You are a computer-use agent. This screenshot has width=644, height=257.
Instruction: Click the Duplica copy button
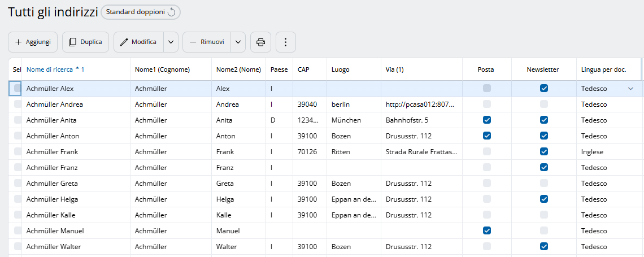click(85, 42)
